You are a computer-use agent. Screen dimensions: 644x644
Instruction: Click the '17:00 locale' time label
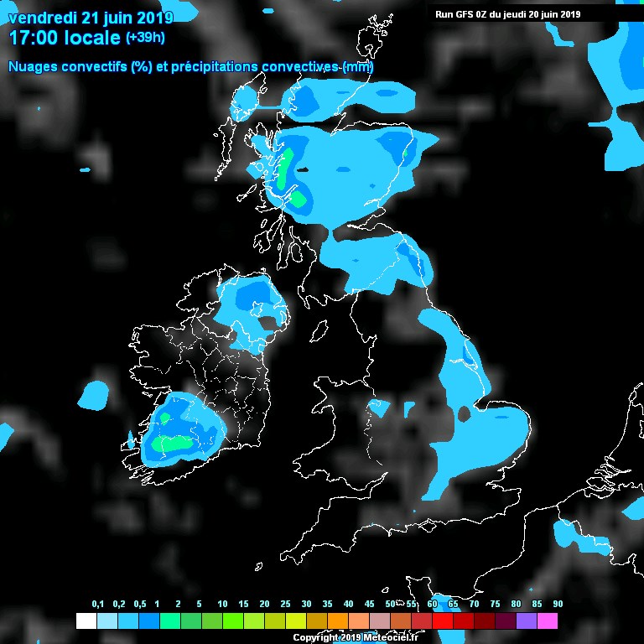(x=64, y=38)
